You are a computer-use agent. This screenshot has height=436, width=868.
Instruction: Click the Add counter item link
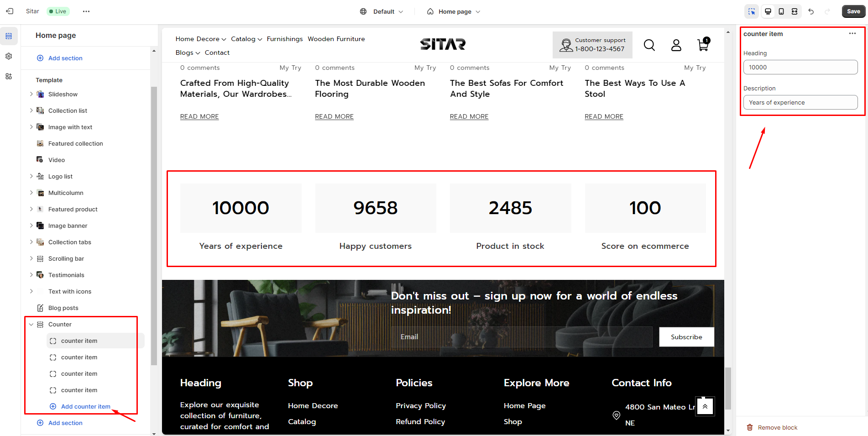point(85,406)
